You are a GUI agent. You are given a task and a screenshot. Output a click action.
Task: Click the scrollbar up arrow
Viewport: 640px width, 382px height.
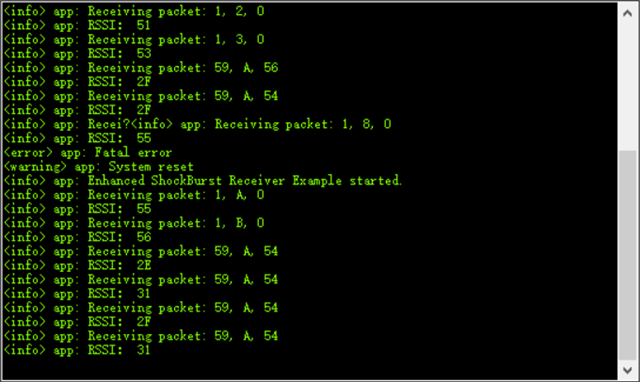628,13
